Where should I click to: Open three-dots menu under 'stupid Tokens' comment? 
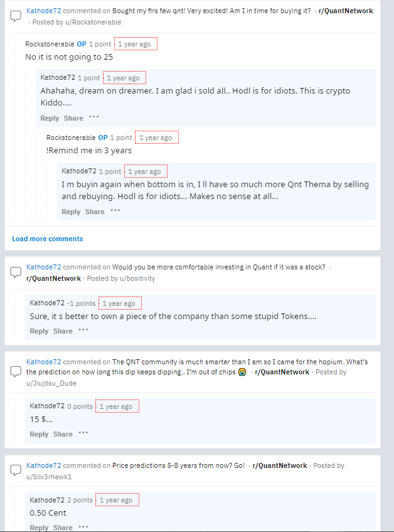point(83,330)
